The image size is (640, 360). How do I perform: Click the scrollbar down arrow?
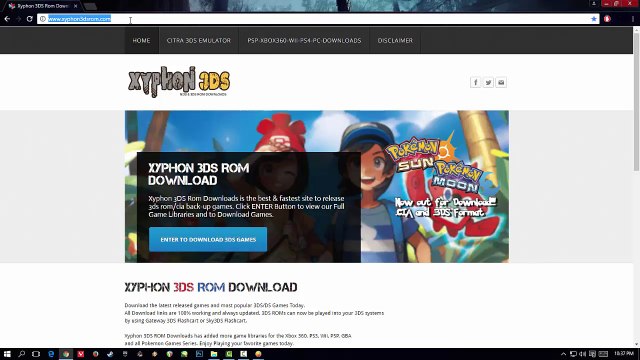coord(636,344)
